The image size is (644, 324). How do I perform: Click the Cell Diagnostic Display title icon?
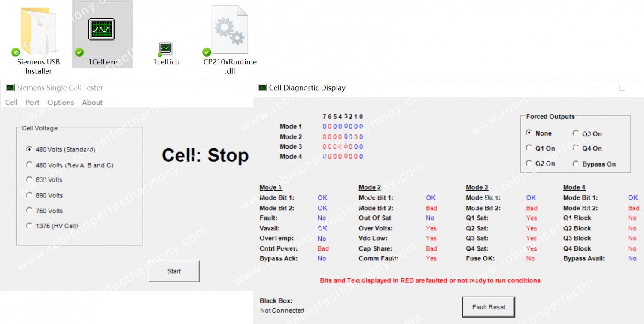[x=262, y=88]
